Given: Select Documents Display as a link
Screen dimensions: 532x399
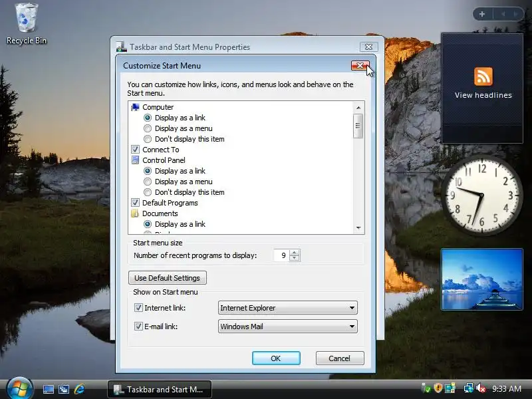Looking at the screenshot, I should [147, 224].
